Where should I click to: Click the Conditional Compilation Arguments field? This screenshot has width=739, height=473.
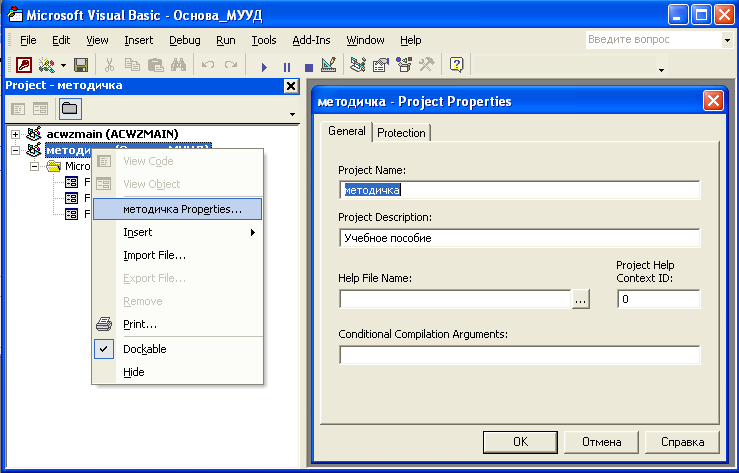pyautogui.click(x=519, y=355)
